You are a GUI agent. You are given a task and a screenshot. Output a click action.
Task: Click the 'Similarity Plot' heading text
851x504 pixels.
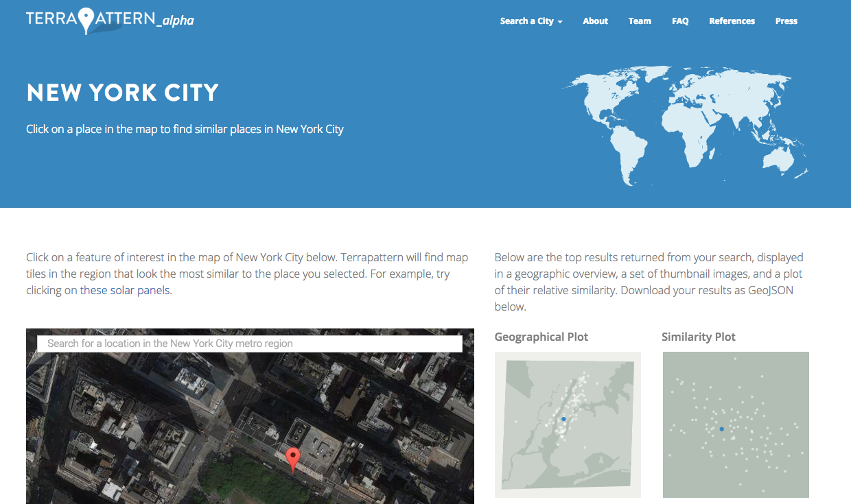pyautogui.click(x=699, y=337)
